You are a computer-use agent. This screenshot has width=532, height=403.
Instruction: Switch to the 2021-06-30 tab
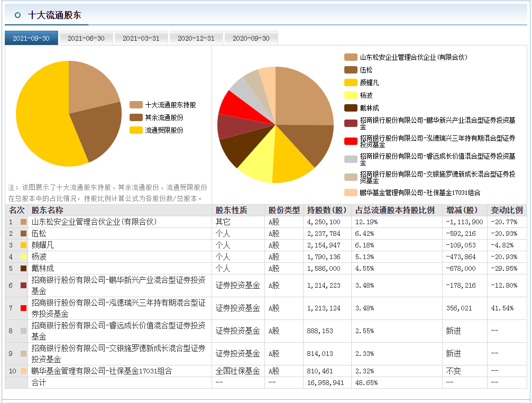pyautogui.click(x=86, y=39)
